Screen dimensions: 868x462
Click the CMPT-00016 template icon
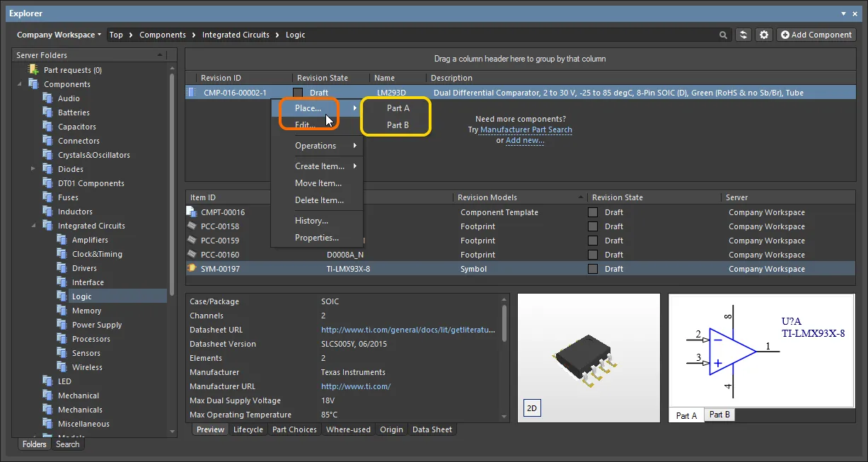coord(192,212)
